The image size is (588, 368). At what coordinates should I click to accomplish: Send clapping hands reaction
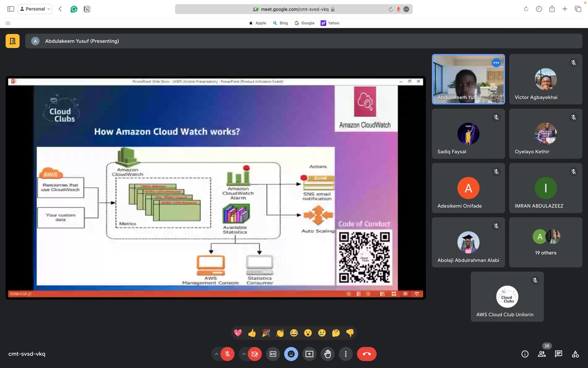pyautogui.click(x=280, y=333)
